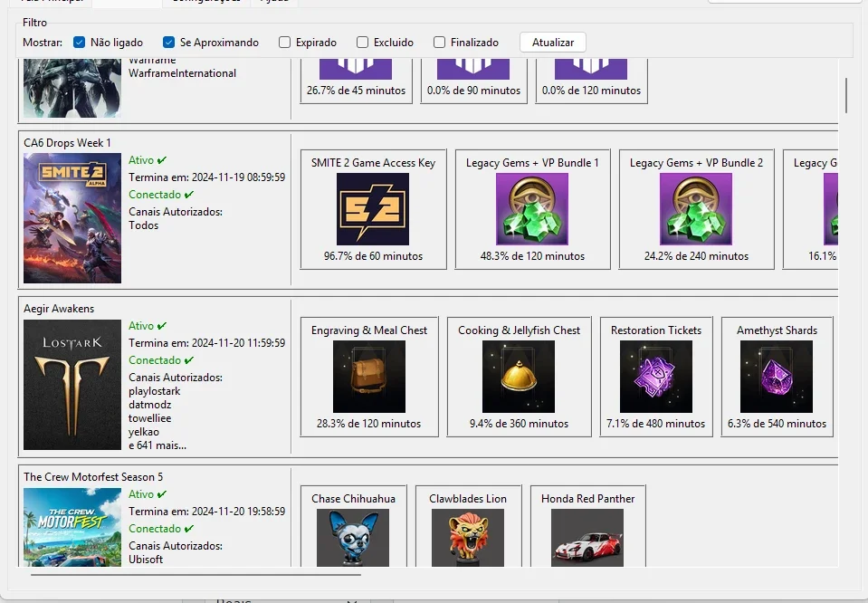This screenshot has height=603, width=868.
Task: Enable the Finalizado filter checkbox
Action: click(439, 42)
